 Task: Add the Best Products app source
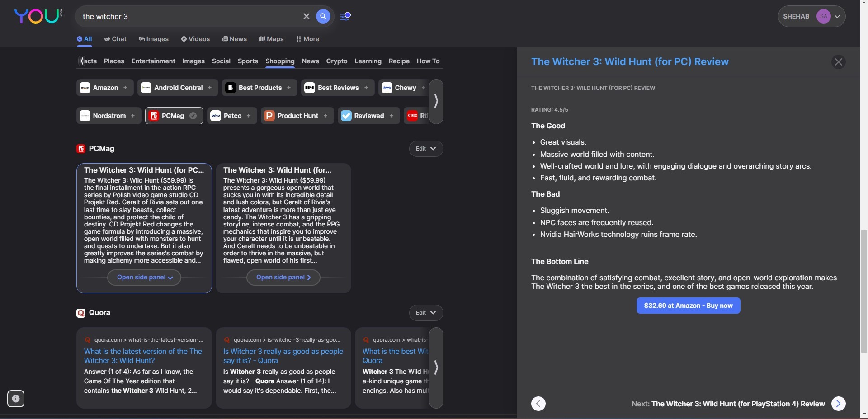(289, 88)
